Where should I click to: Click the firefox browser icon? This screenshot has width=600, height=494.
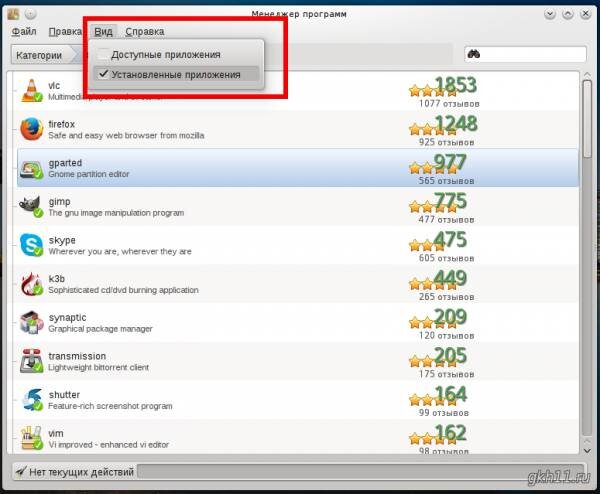click(31, 129)
